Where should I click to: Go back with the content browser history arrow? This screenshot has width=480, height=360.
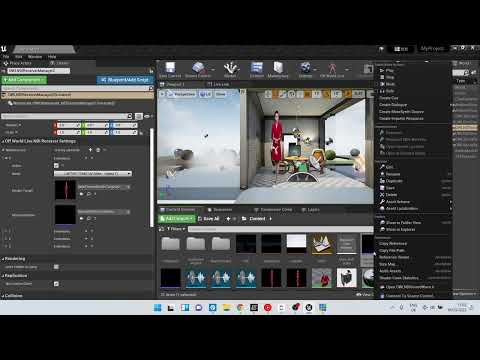click(228, 219)
